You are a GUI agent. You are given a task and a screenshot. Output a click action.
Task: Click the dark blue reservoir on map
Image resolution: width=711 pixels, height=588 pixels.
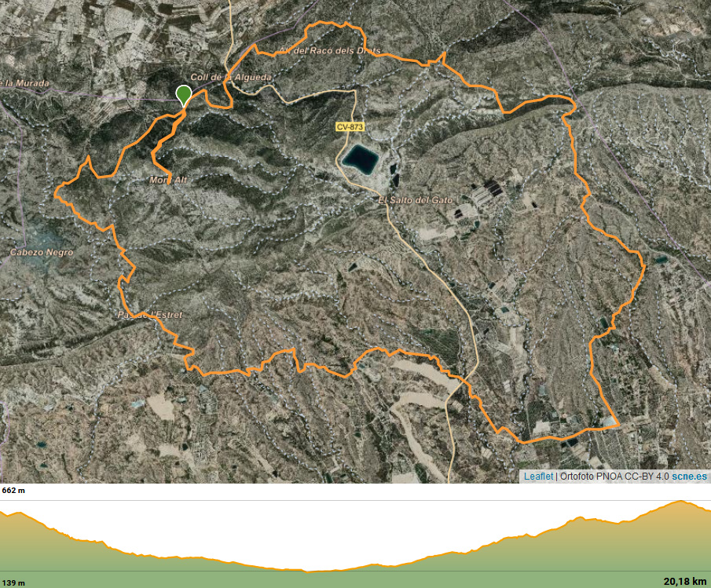(360, 159)
